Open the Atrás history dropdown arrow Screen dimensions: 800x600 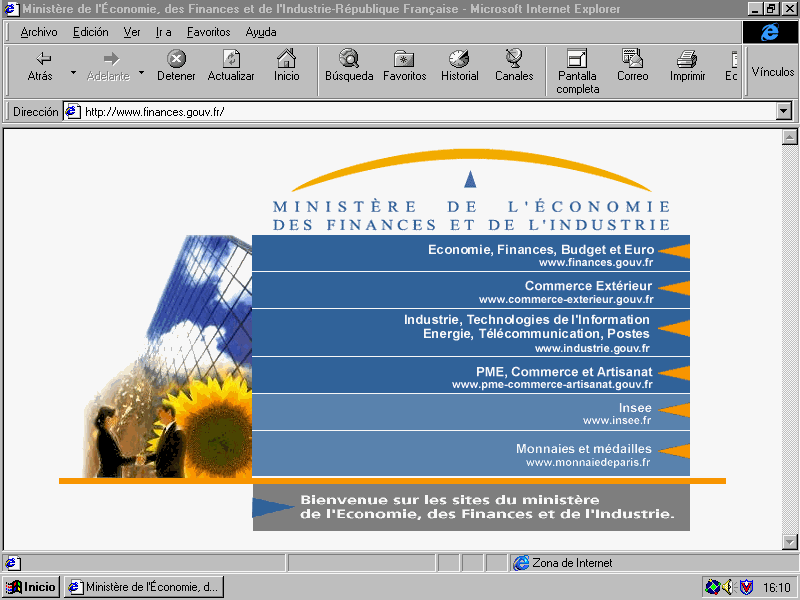[x=73, y=72]
